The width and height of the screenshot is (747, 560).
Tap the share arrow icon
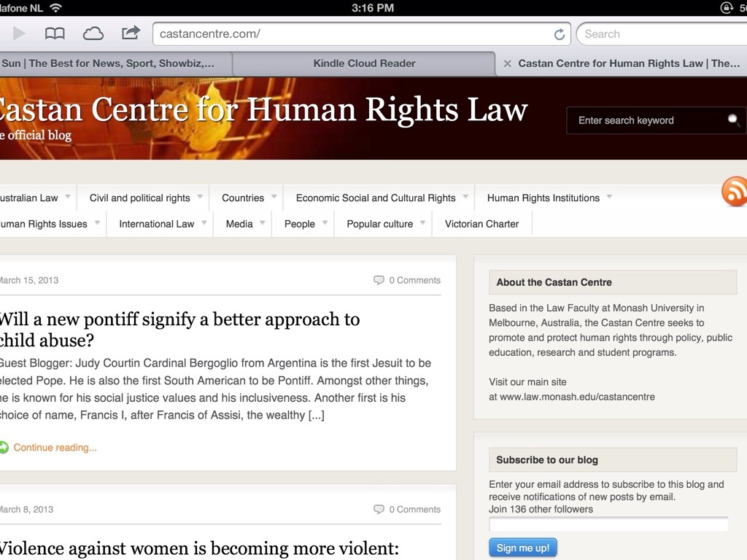point(131,33)
